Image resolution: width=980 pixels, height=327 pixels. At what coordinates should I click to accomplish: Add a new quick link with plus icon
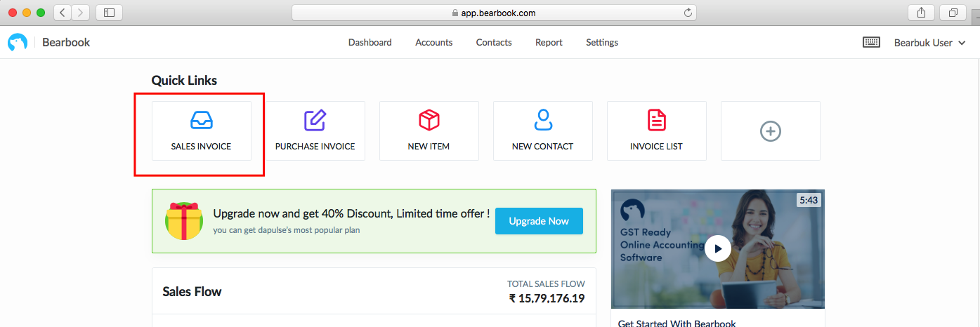click(x=771, y=131)
